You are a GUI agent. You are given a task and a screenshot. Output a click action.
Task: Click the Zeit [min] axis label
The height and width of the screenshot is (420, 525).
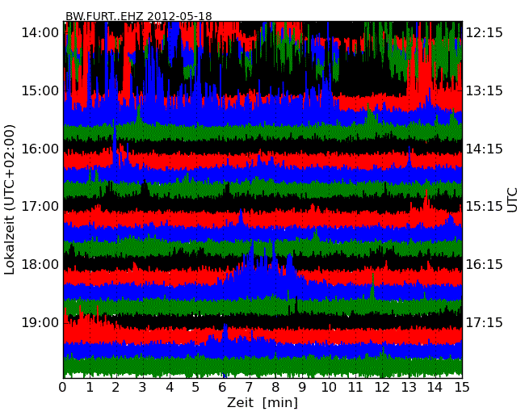coord(262,402)
